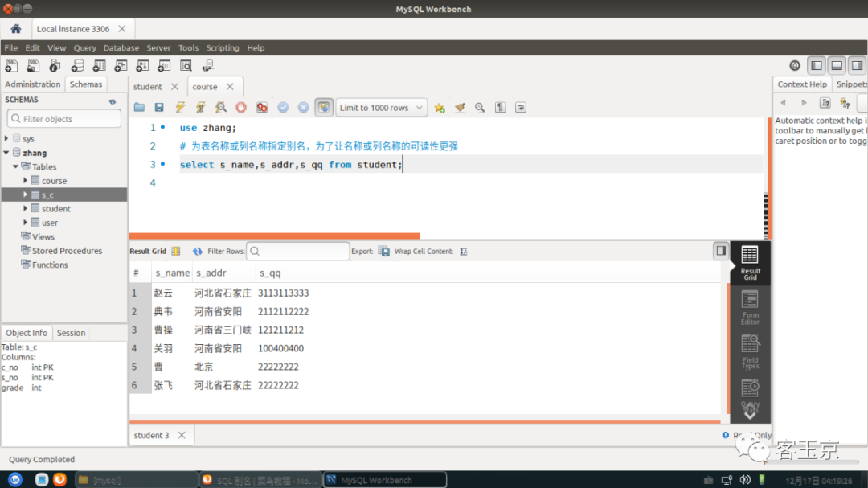868x488 pixels.
Task: Toggle autocommit mode button
Action: tap(324, 108)
